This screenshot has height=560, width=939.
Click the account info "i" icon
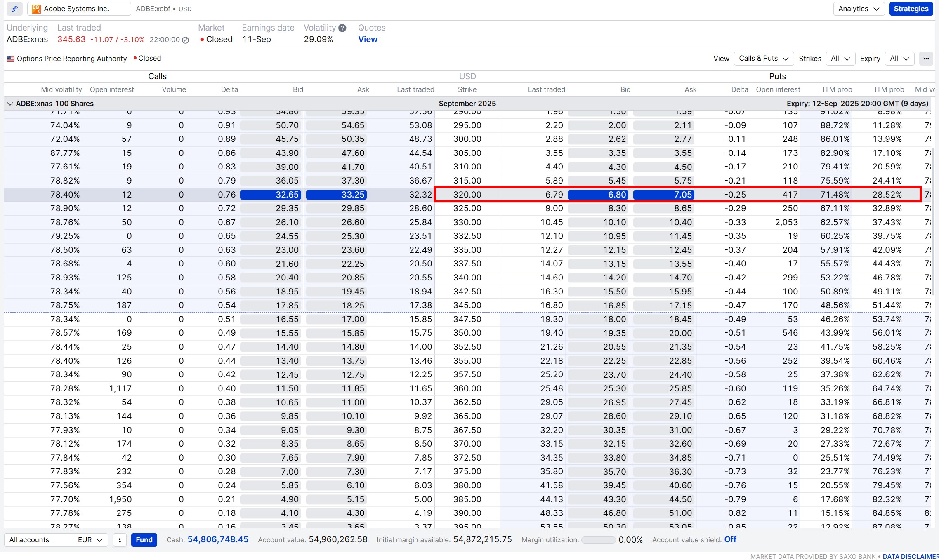(119, 540)
